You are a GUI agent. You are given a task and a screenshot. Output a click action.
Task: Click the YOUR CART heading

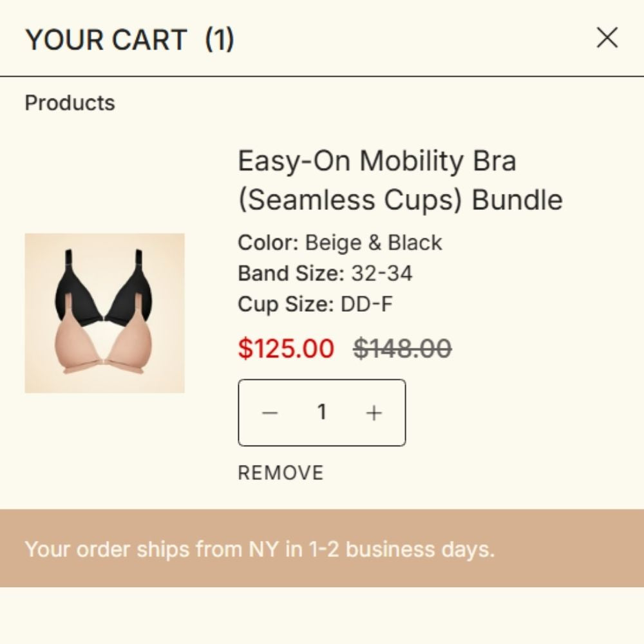(x=106, y=40)
